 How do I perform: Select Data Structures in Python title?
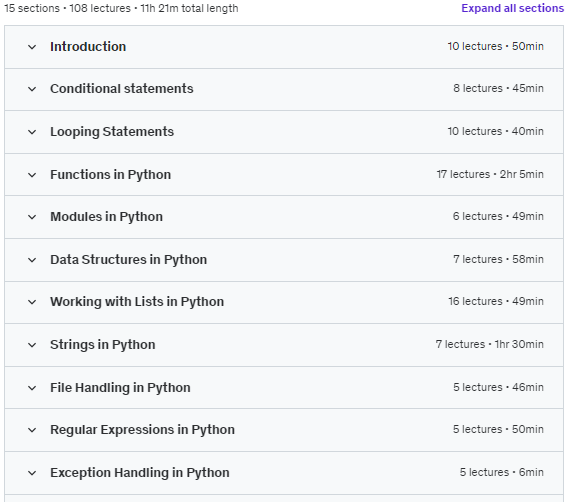click(128, 260)
